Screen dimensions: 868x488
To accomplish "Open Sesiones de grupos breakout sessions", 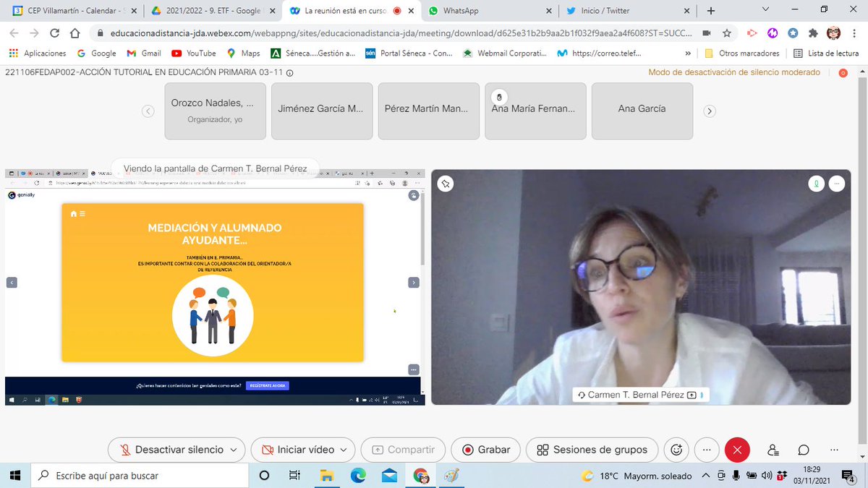I will pos(592,450).
